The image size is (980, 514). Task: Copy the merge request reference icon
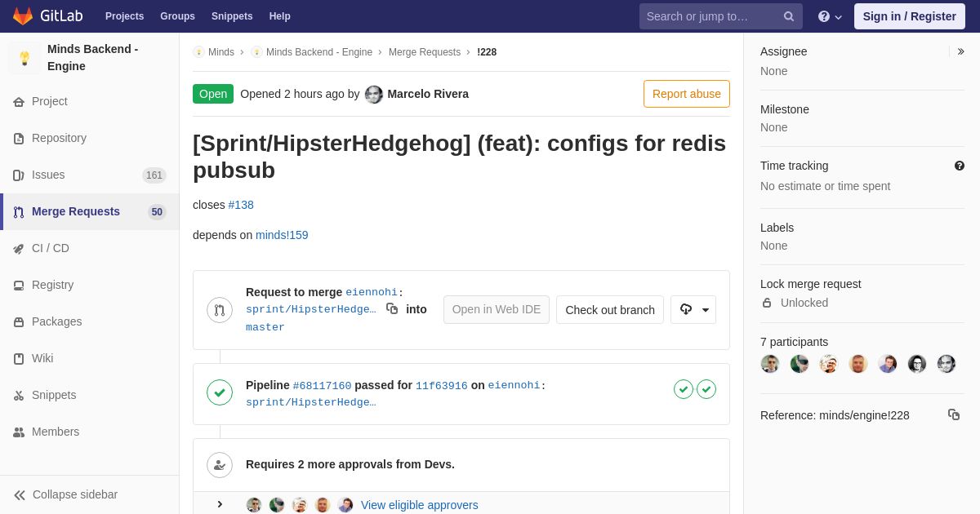(x=954, y=414)
